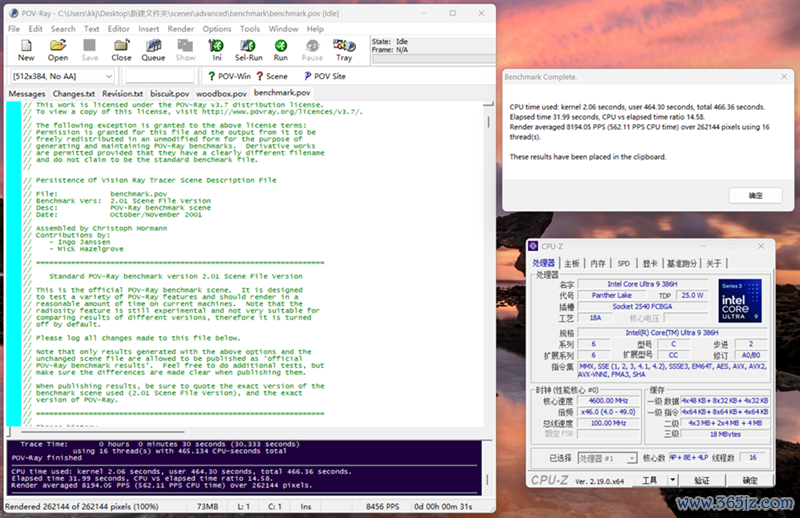This screenshot has width=800, height=518.
Task: Open the Options menu
Action: (217, 29)
